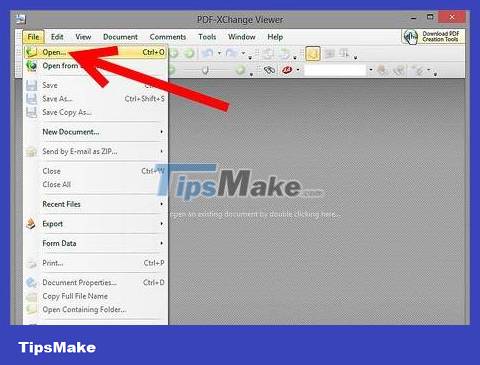Expand Send by E-mail as ZIP submenu
Screen dimensions: 480x365
pyautogui.click(x=162, y=151)
